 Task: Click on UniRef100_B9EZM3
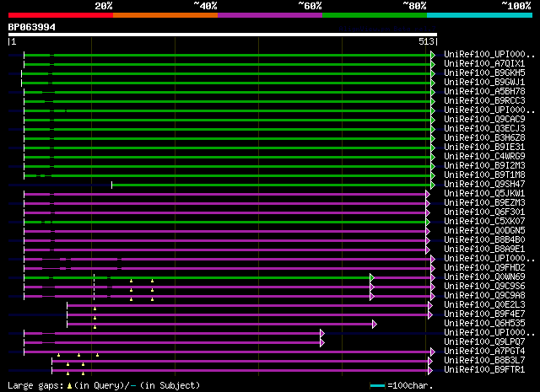point(484,203)
